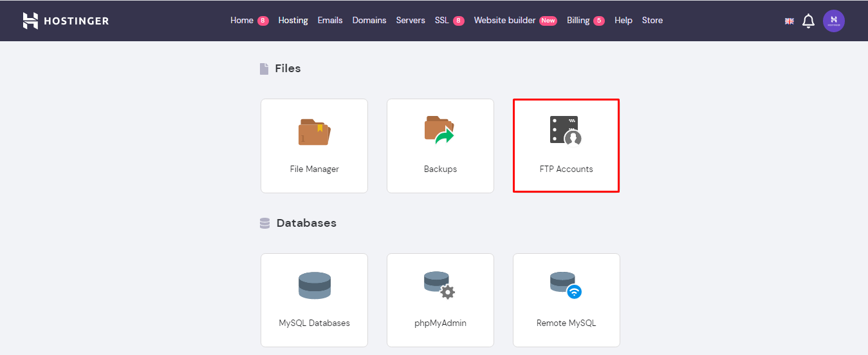The height and width of the screenshot is (355, 868).
Task: Click the Databases section stack icon
Action: coord(264,224)
